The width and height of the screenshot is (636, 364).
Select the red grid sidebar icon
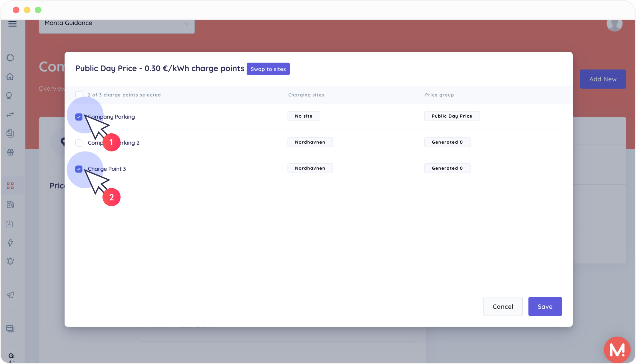10,186
